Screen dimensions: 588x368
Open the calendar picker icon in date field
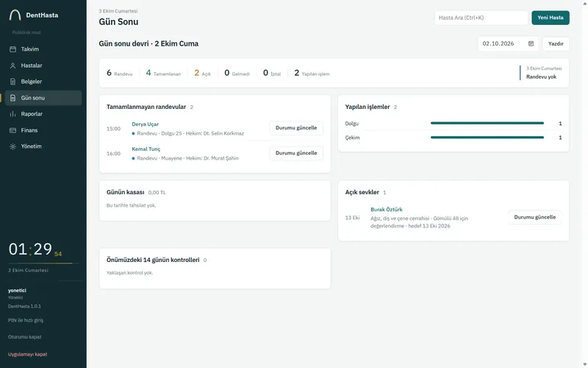(x=531, y=43)
